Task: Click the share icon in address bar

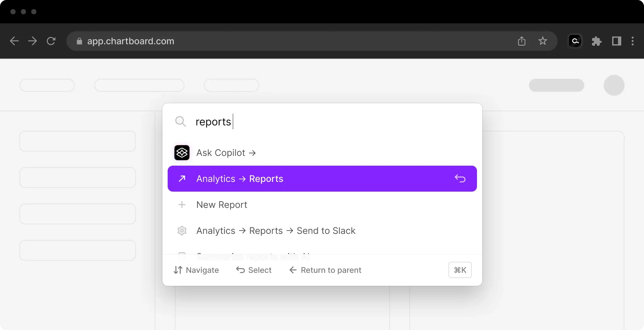Action: (x=522, y=41)
